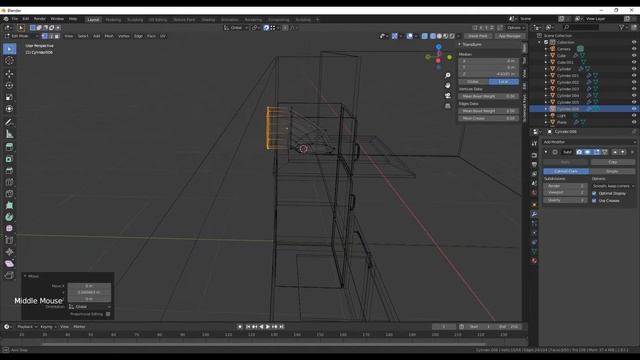The image size is (640, 360).
Task: Uncheck the Optimal Display checkbox
Action: [x=594, y=193]
